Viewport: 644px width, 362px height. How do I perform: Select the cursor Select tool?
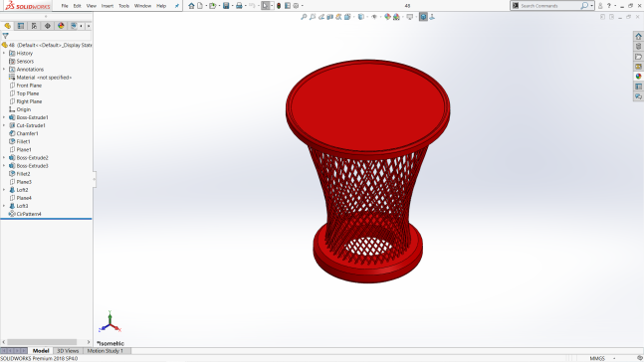266,6
